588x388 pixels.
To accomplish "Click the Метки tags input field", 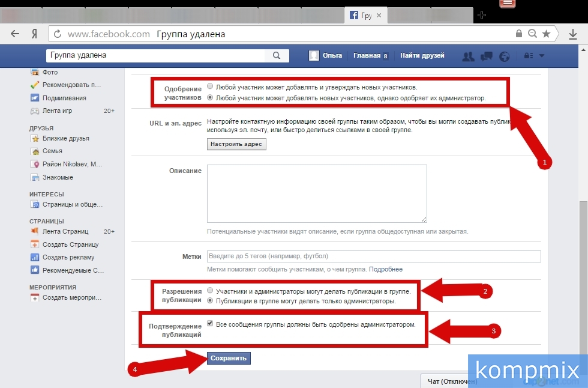I will 373,256.
